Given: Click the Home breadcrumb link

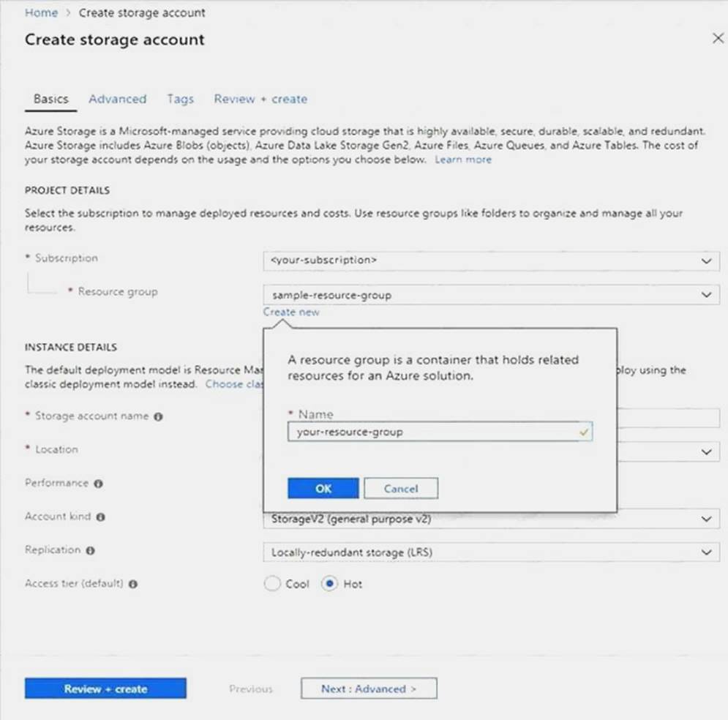Looking at the screenshot, I should (x=41, y=12).
